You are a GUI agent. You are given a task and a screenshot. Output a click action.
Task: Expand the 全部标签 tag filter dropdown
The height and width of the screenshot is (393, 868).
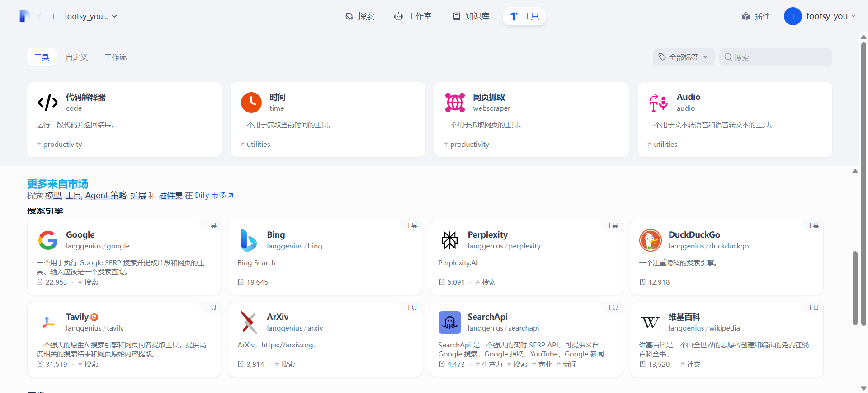(684, 57)
